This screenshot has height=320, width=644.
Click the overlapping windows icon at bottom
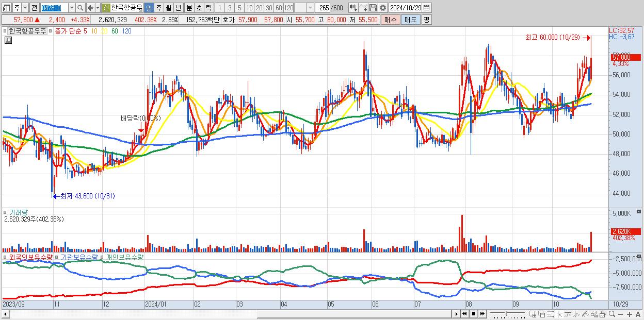pyautogui.click(x=542, y=314)
